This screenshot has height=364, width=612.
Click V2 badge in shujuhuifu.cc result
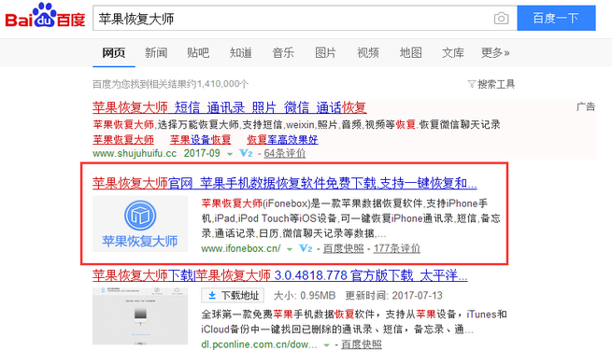coord(246,154)
